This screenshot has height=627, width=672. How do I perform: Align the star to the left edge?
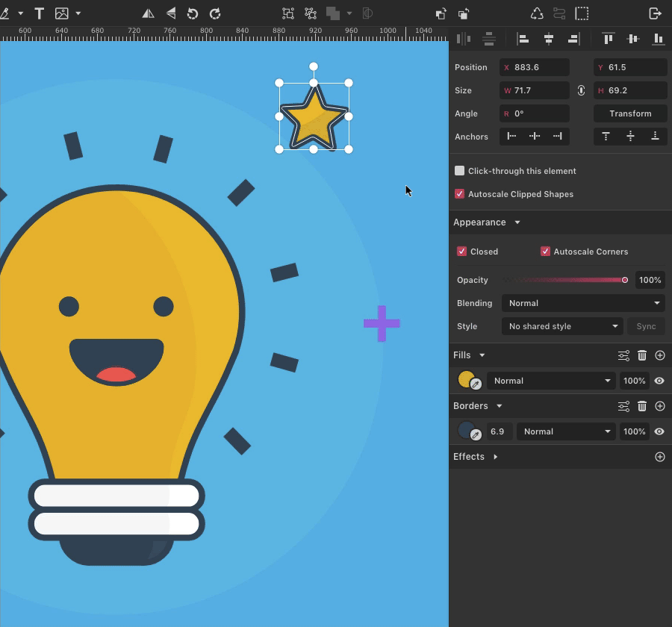pos(523,39)
